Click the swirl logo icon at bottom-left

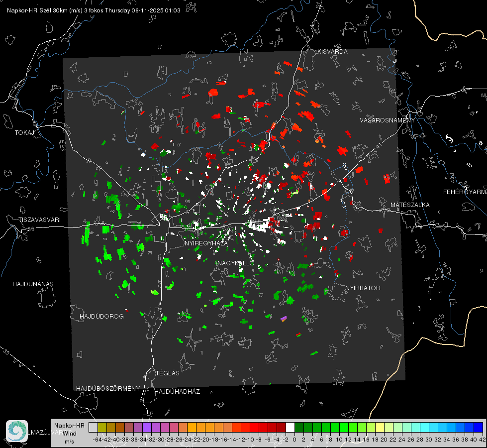[x=17, y=431]
